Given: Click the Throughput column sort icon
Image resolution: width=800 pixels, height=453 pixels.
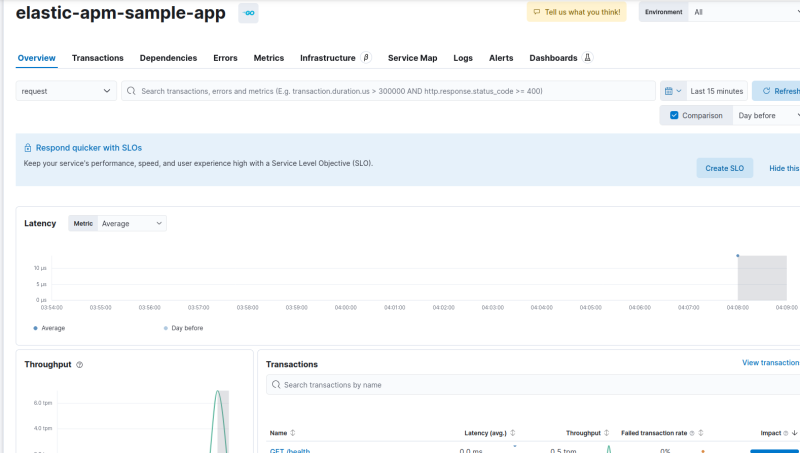Looking at the screenshot, I should (608, 433).
